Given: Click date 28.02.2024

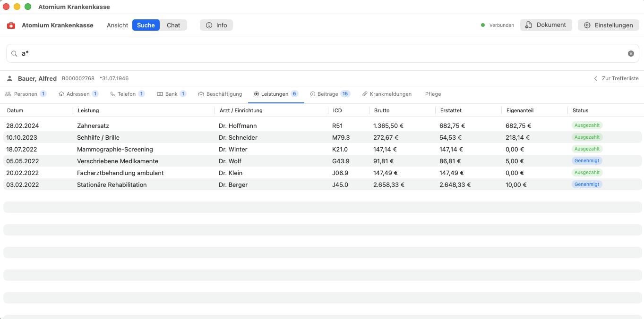Looking at the screenshot, I should (23, 126).
